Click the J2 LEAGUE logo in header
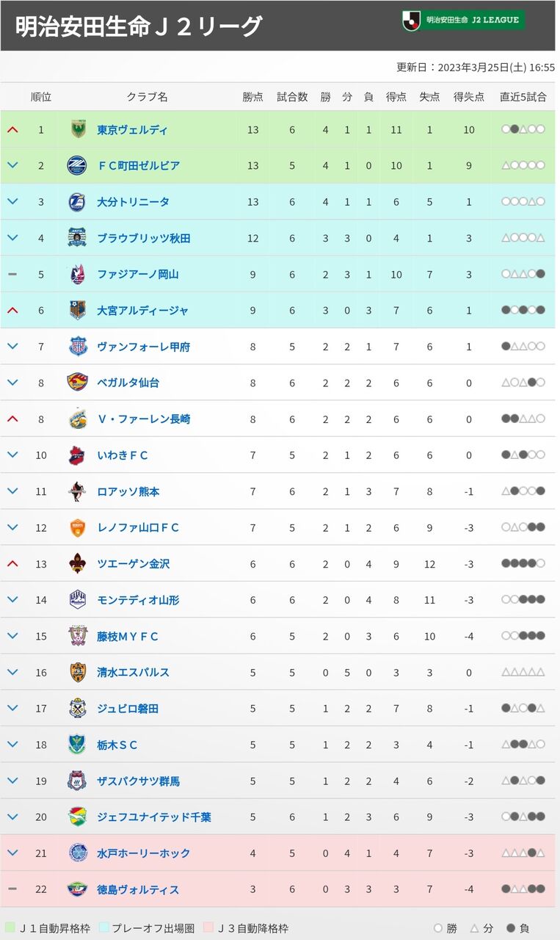 pos(462,20)
